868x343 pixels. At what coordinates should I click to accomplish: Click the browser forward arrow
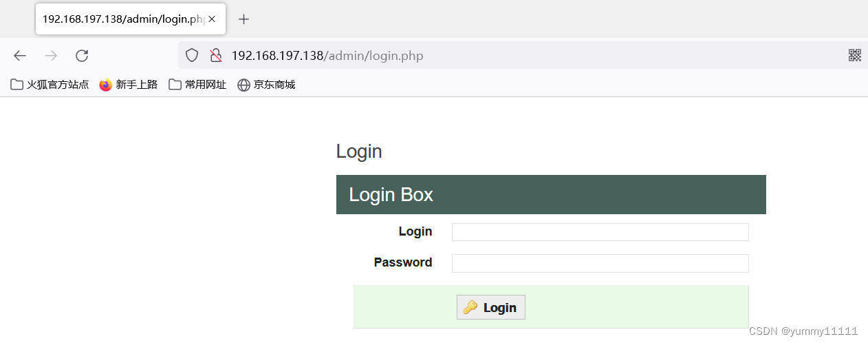(51, 56)
